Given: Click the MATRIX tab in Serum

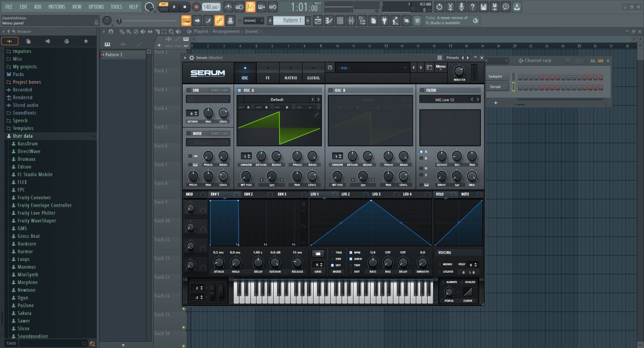Looking at the screenshot, I should (291, 72).
